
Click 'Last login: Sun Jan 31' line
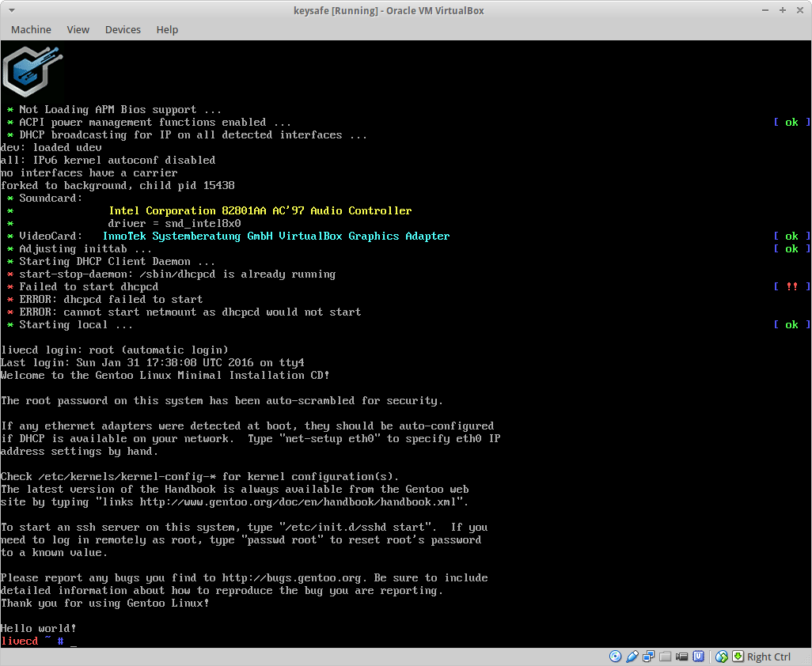(153, 363)
